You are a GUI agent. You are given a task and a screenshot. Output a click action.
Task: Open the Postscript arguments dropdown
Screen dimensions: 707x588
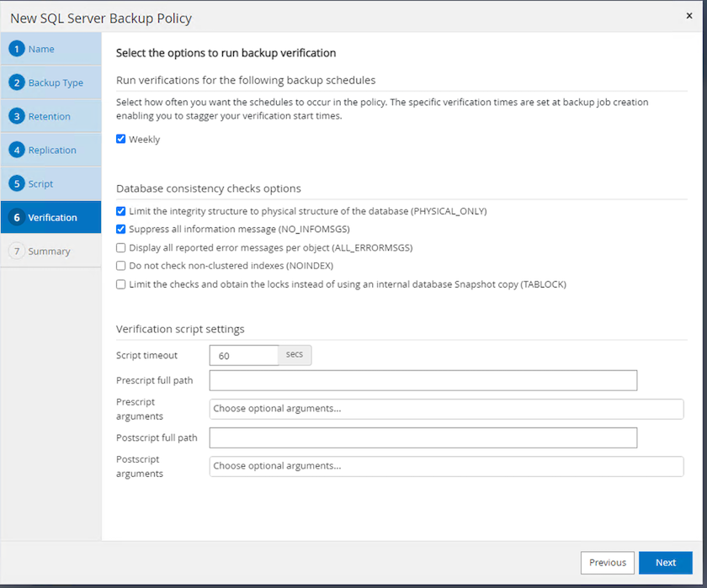(x=446, y=466)
